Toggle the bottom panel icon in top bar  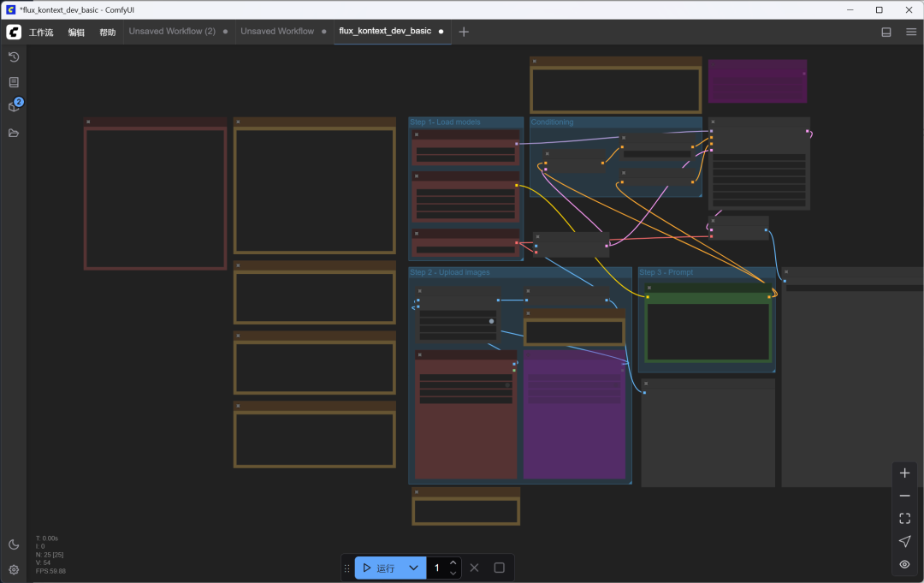(x=886, y=32)
